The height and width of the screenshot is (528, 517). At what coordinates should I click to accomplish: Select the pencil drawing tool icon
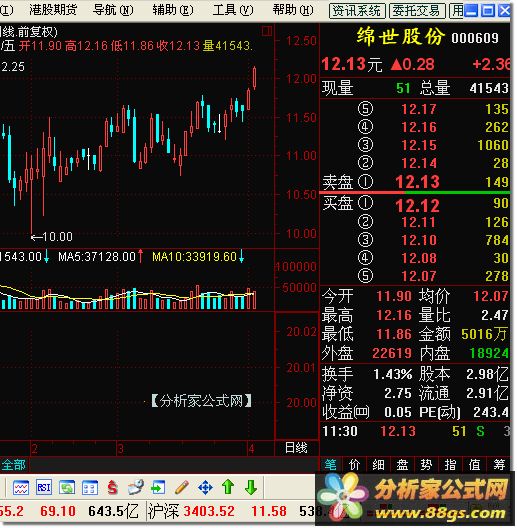coord(182,488)
